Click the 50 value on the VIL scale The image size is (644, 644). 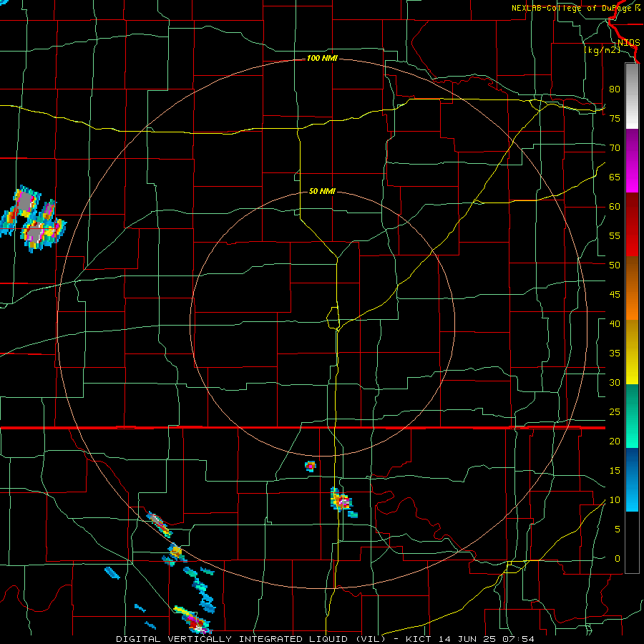click(615, 265)
